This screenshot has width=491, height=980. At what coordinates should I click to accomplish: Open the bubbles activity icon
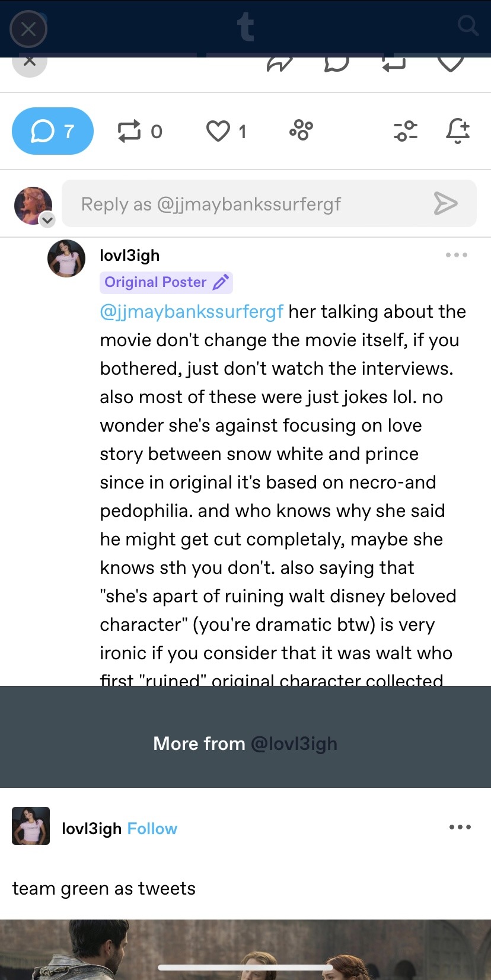pos(301,130)
